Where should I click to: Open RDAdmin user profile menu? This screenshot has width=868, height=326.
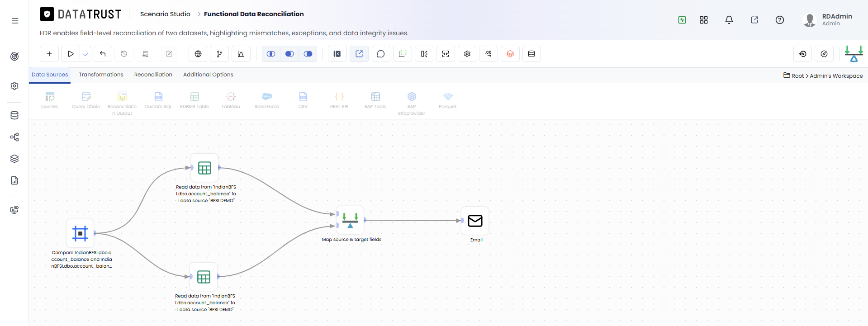click(x=828, y=20)
